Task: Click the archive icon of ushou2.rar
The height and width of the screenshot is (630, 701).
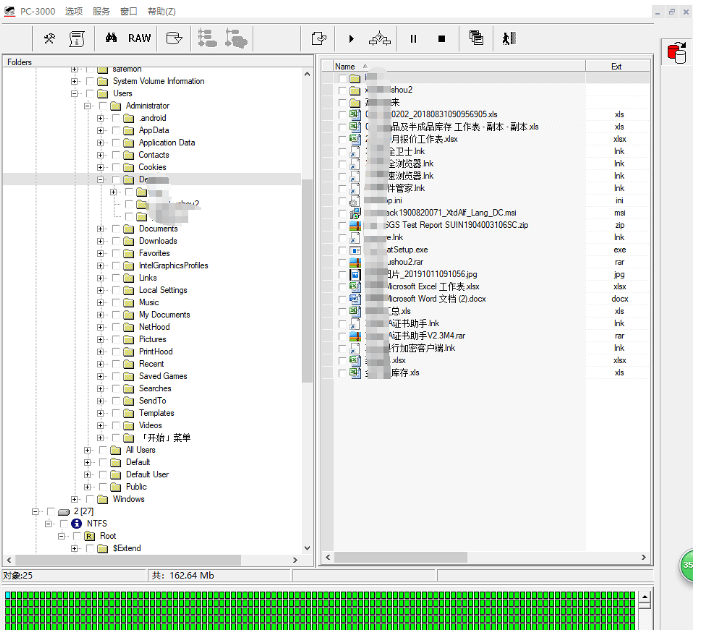Action: click(x=355, y=262)
